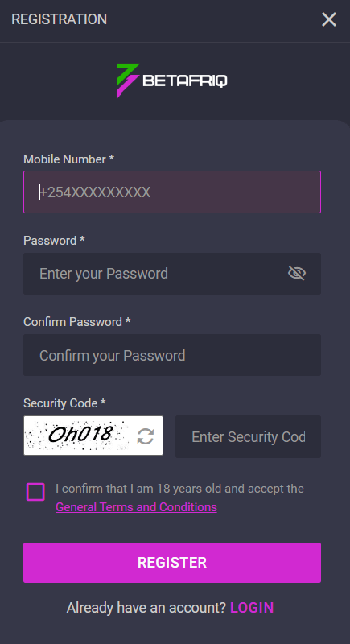The height and width of the screenshot is (644, 350).
Task: Click the Betafriq lightning logo emblem
Action: [128, 81]
